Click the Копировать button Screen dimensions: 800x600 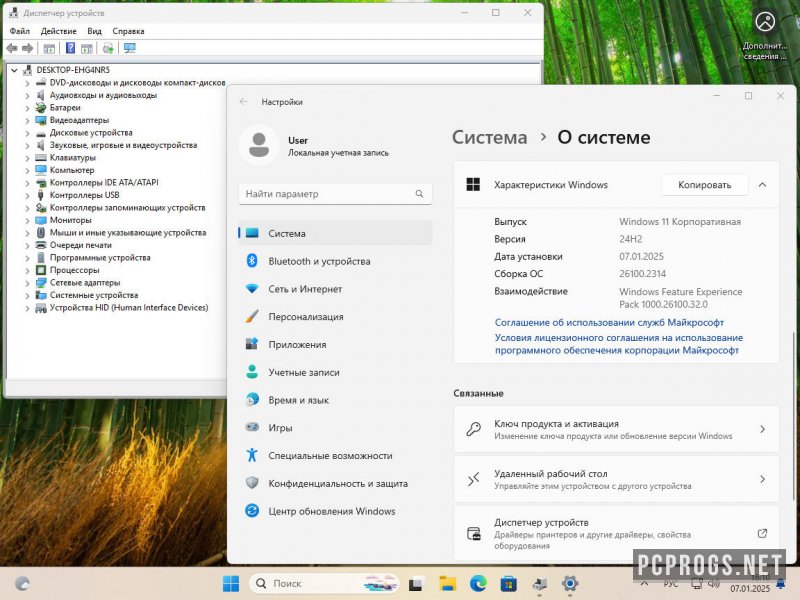pyautogui.click(x=705, y=185)
